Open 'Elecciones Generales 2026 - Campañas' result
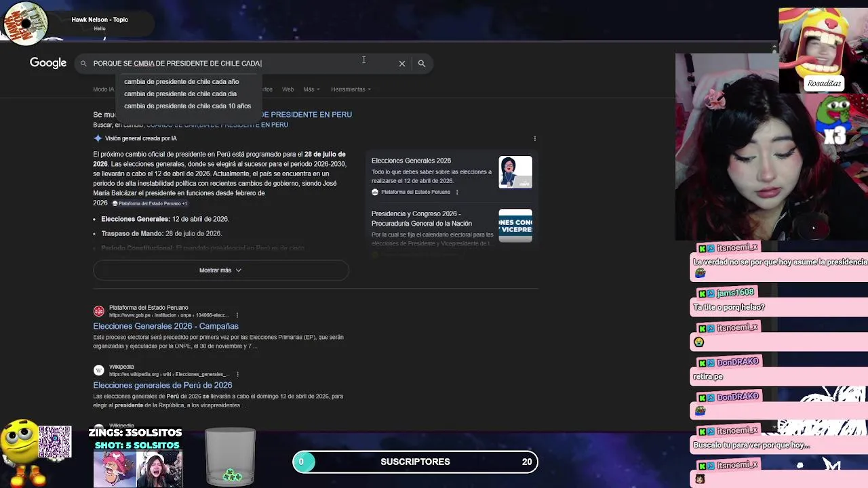 tap(165, 326)
